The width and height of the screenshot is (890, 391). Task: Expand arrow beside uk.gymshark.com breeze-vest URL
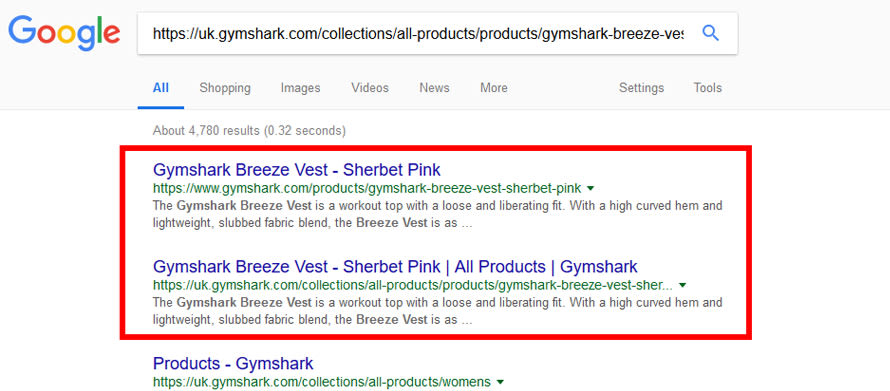click(683, 285)
